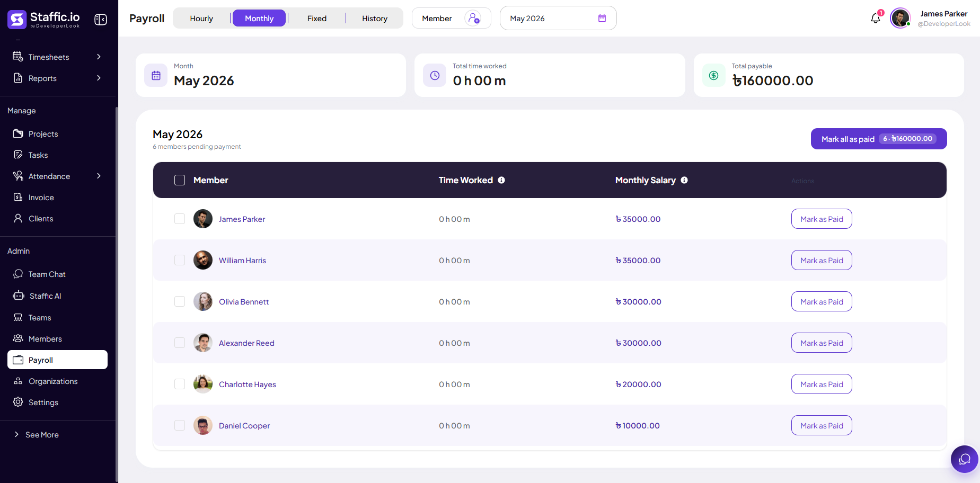This screenshot has height=483, width=980.
Task: Switch to the Fixed tab
Action: click(x=317, y=18)
